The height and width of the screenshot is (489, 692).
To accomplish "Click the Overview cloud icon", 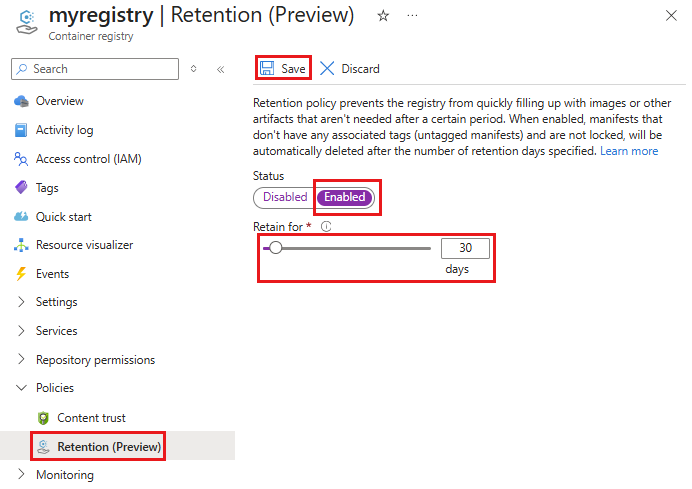I will point(21,101).
